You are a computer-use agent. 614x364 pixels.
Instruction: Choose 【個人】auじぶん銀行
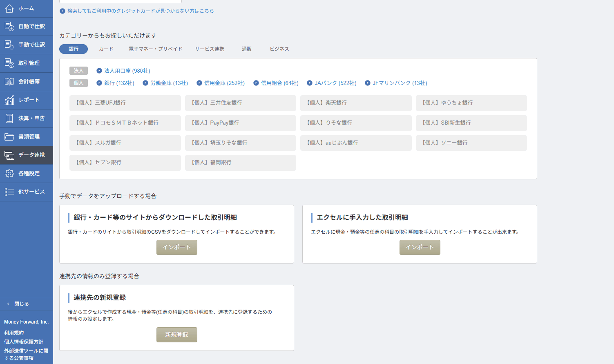point(356,143)
